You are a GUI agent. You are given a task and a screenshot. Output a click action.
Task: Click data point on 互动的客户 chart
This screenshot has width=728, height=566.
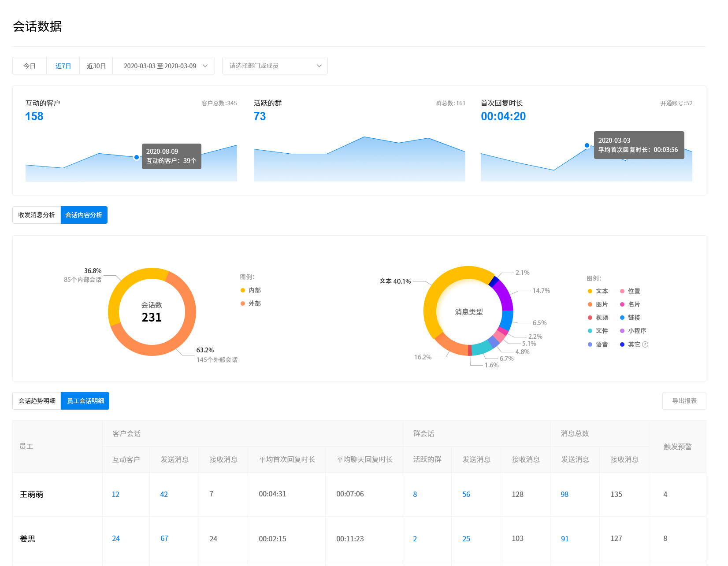tap(137, 157)
